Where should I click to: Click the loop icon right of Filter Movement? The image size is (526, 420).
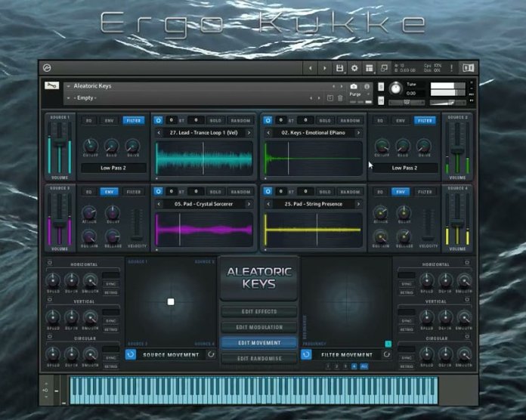pyautogui.click(x=386, y=354)
